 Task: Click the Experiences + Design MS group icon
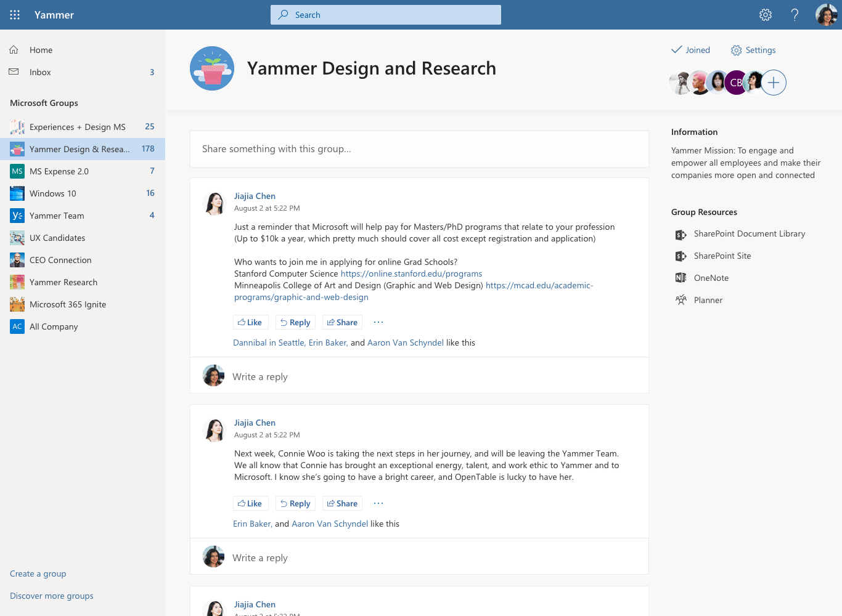click(17, 127)
